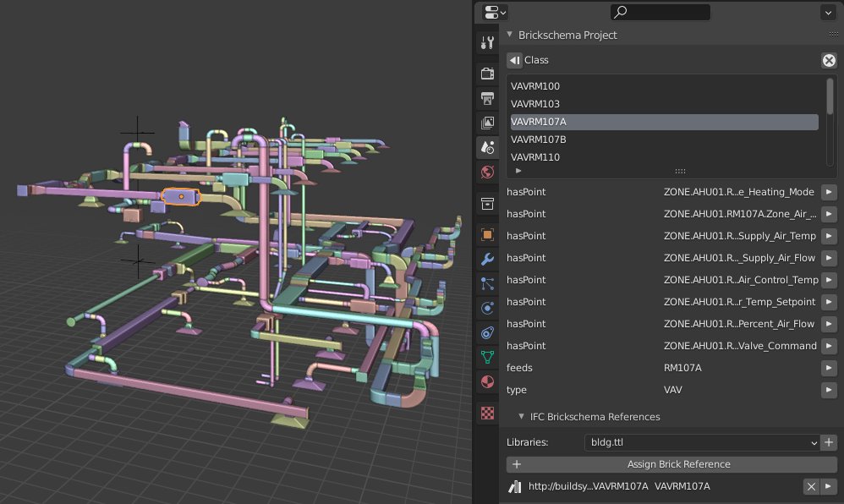Open the Modifiers wrench tab

coord(487,259)
